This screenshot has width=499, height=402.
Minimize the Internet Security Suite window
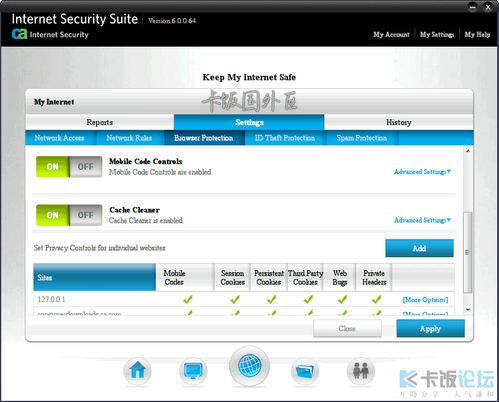(x=473, y=7)
